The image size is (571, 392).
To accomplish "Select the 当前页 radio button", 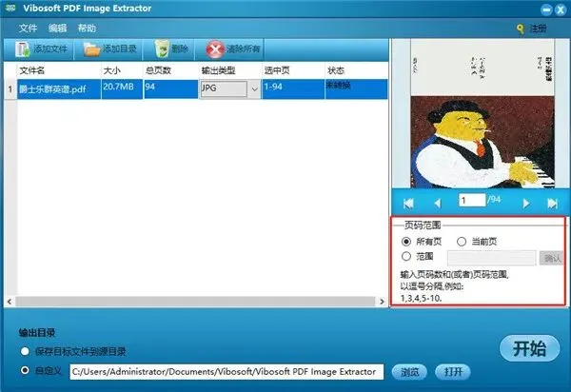I will (x=462, y=242).
